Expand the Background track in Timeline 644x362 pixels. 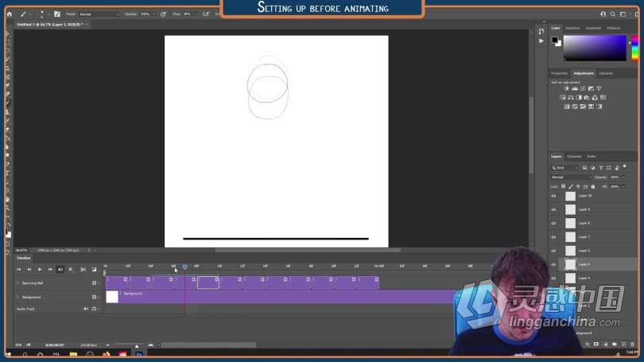pos(17,297)
